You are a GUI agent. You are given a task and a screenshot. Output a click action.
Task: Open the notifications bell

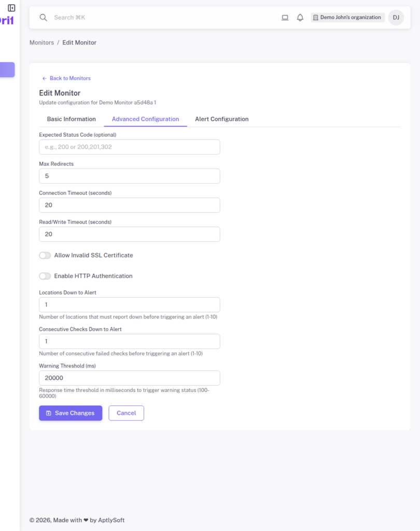click(x=300, y=17)
